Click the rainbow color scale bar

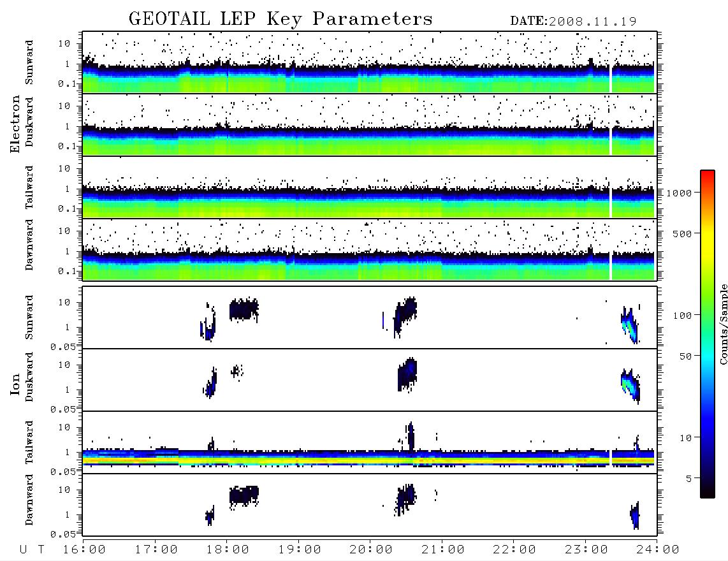tap(707, 334)
